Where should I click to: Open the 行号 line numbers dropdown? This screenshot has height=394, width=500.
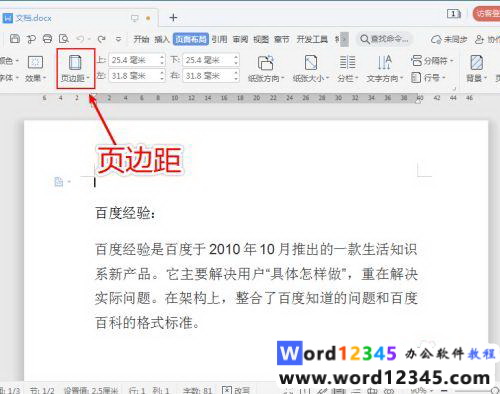click(428, 78)
